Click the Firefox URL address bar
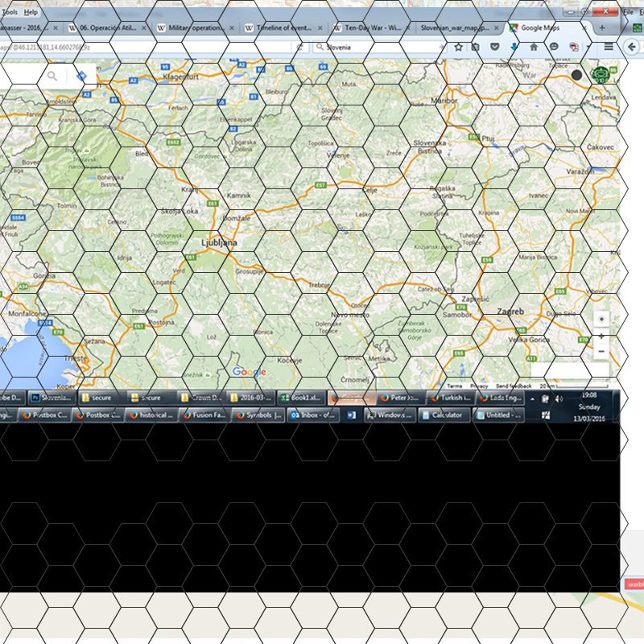This screenshot has height=644, width=644. 146,47
